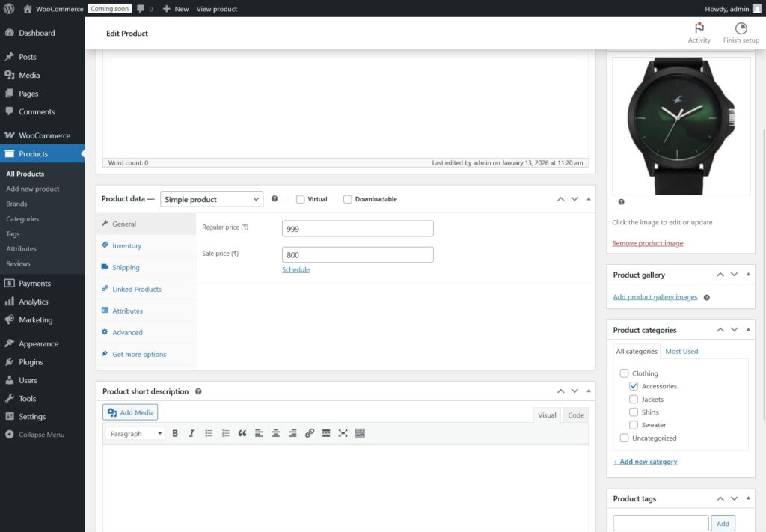Click the Remove product image link

pos(647,244)
